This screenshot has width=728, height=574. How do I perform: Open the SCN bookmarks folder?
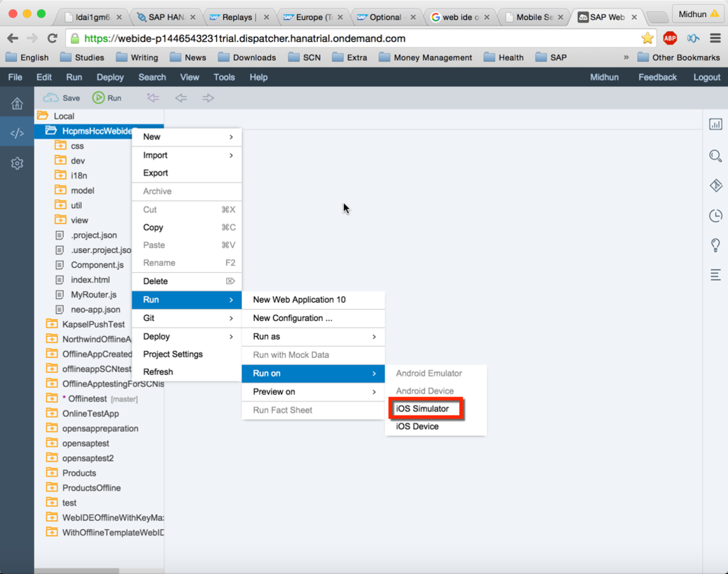(x=304, y=58)
